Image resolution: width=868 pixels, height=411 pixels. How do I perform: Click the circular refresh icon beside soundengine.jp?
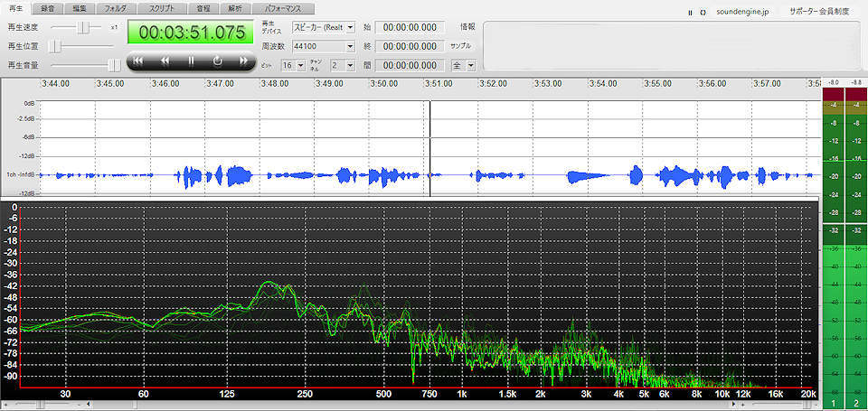click(703, 12)
